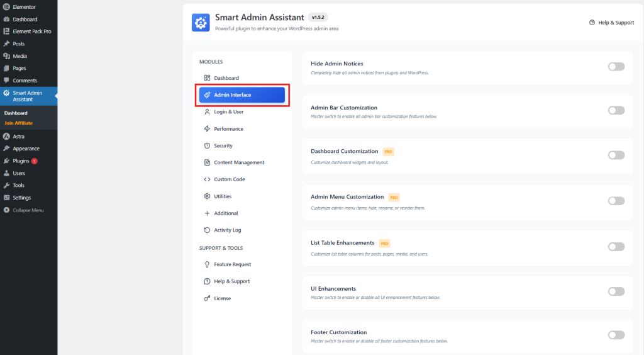Enable Admin Menu Customization toggle
This screenshot has height=355, width=644.
616,201
